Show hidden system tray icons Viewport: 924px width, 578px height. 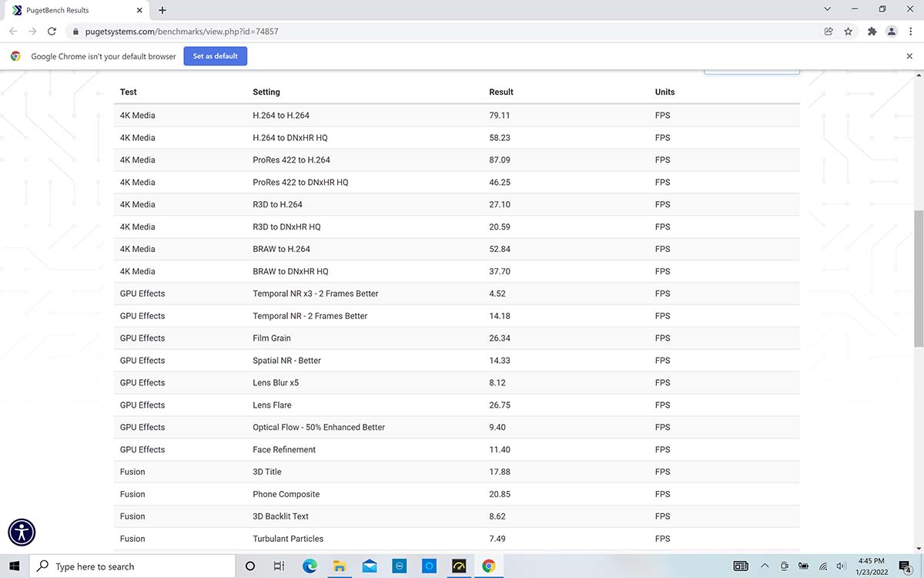pos(765,566)
